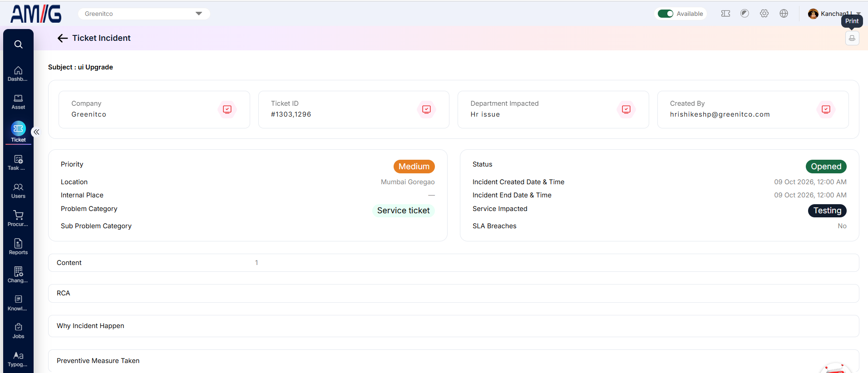This screenshot has height=373, width=868.
Task: Go to the Dashboard sidebar item
Action: 18,74
